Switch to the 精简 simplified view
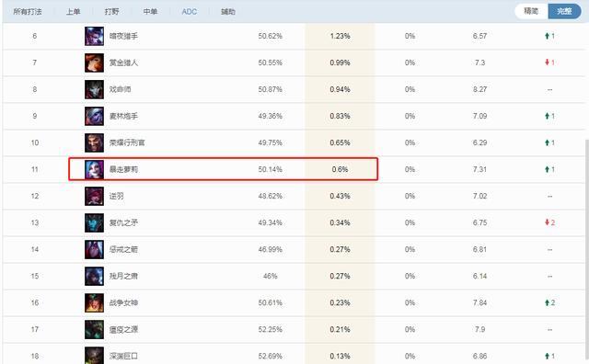Screen dimensions: 589x364 (x=531, y=11)
